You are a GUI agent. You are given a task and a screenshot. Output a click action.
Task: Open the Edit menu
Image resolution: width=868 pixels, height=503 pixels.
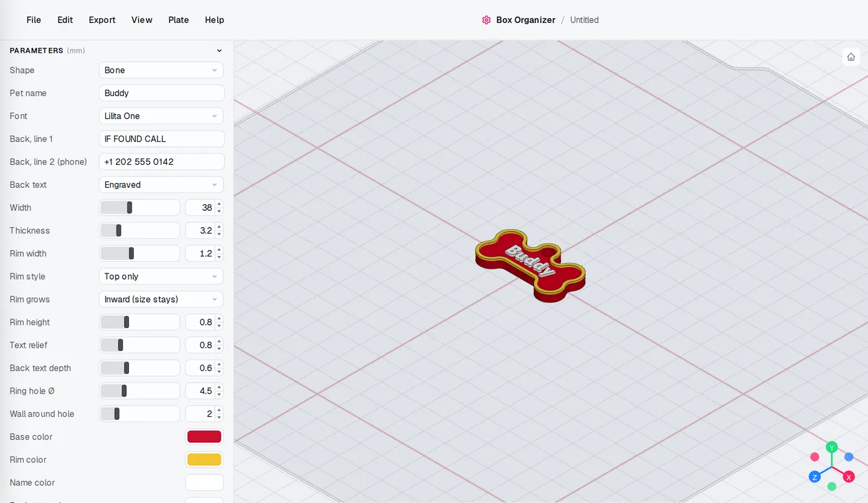pos(65,20)
